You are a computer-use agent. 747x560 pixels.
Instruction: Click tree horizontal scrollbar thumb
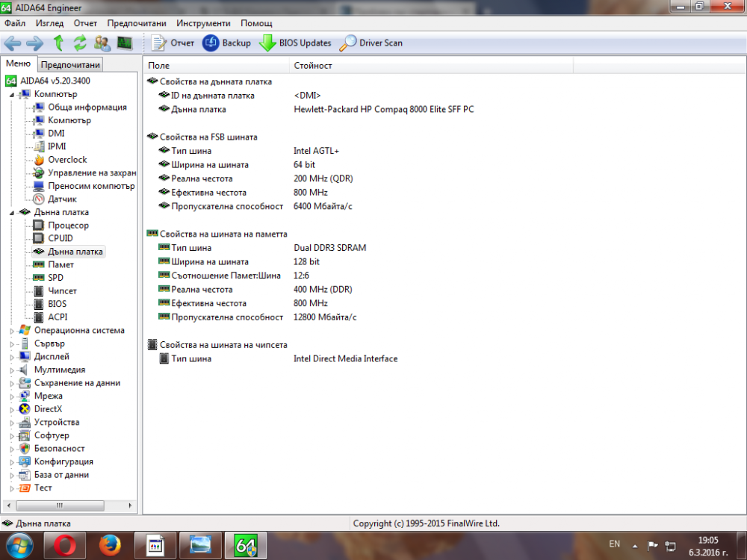coord(60,505)
